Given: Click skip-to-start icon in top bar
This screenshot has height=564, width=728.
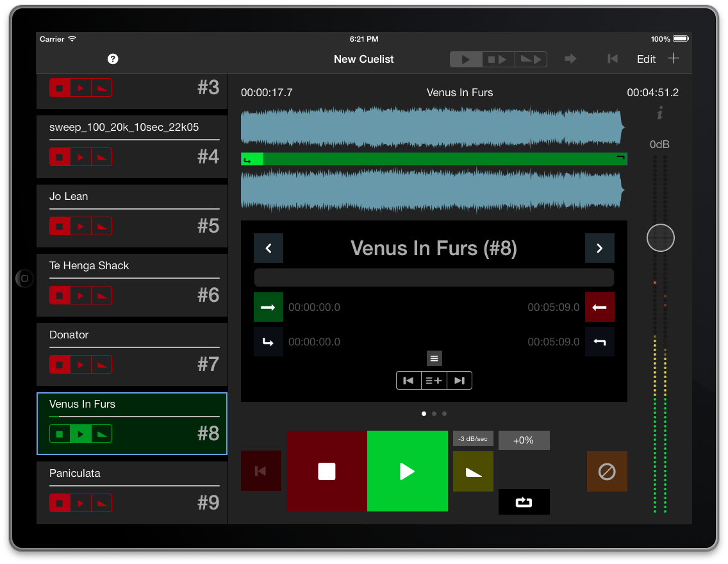Looking at the screenshot, I should [613, 59].
